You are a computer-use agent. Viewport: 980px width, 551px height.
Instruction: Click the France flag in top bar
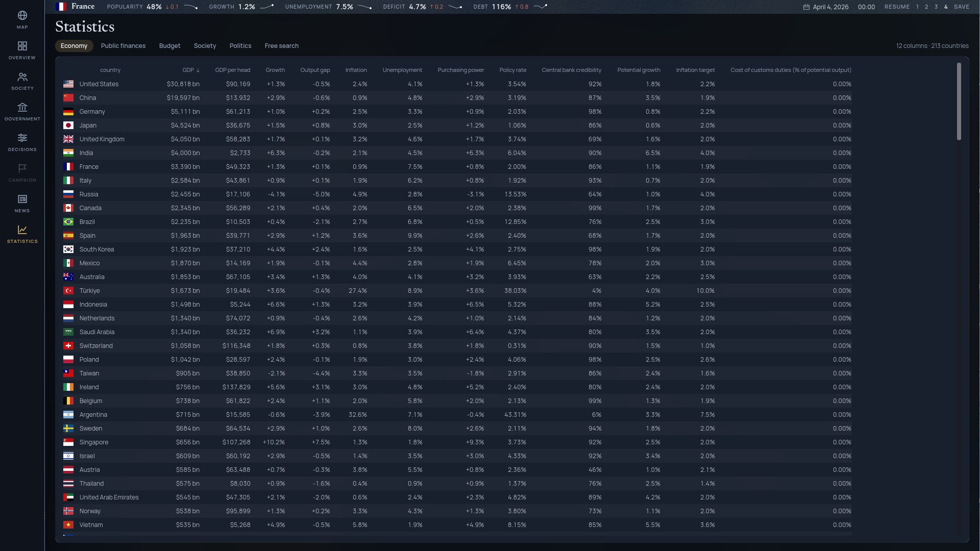pyautogui.click(x=61, y=7)
